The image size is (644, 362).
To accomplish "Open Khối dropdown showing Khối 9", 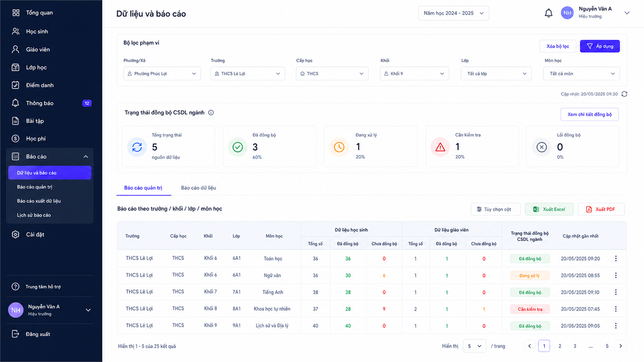I will click(415, 73).
